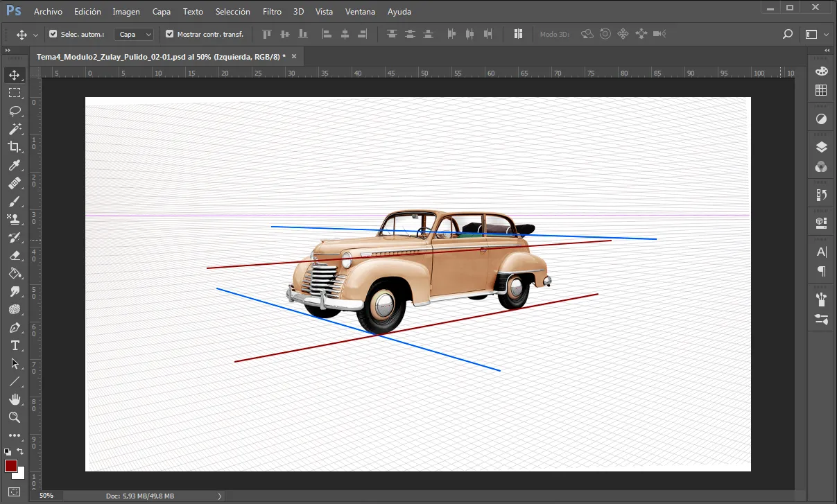Click the dark red foreground color swatch
The width and height of the screenshot is (837, 504).
pyautogui.click(x=10, y=465)
